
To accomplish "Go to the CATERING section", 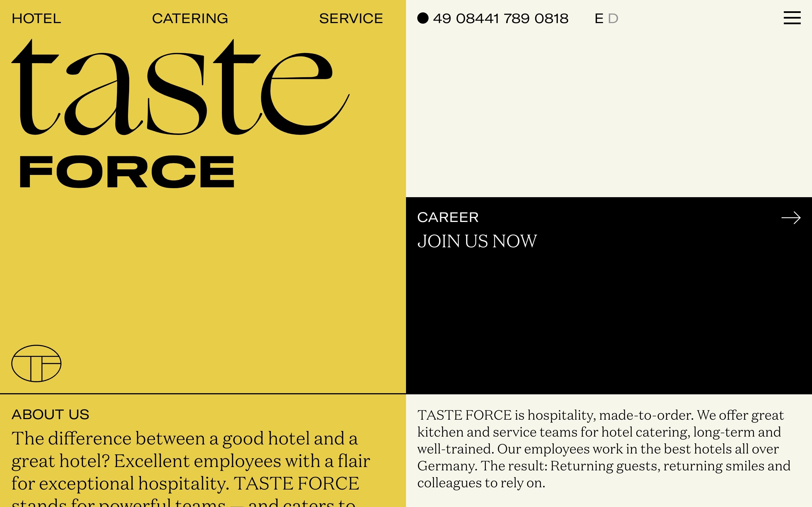I will tap(190, 18).
